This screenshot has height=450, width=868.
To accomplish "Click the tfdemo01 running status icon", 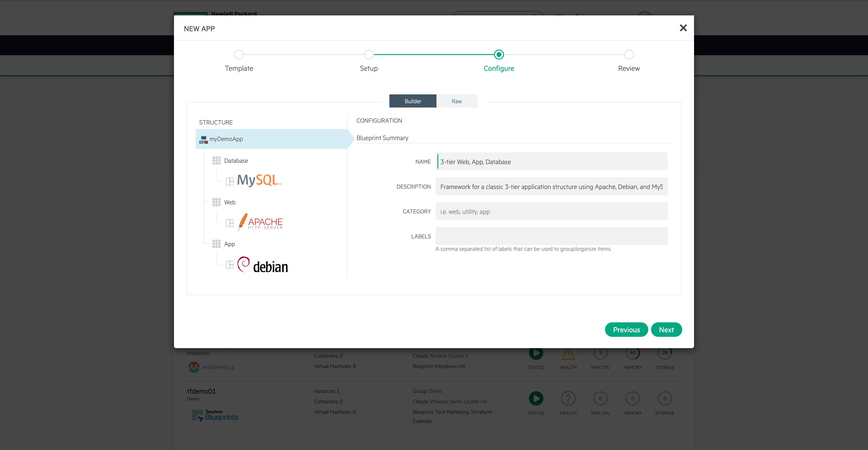I will [536, 398].
